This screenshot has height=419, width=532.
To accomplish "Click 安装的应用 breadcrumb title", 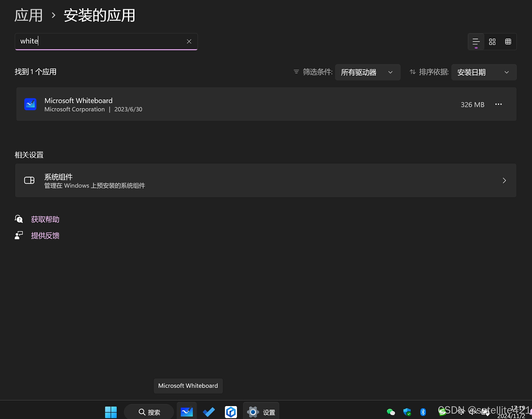I will coord(99,15).
